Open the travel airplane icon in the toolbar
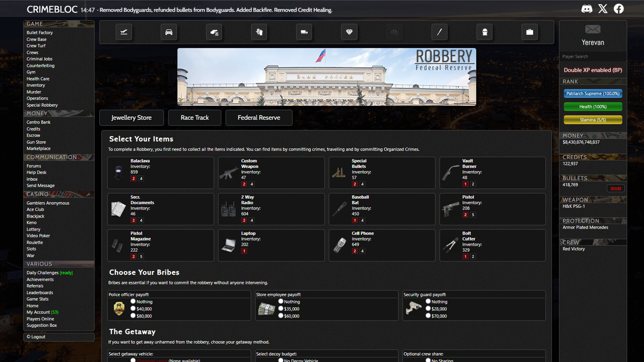 coord(124,32)
